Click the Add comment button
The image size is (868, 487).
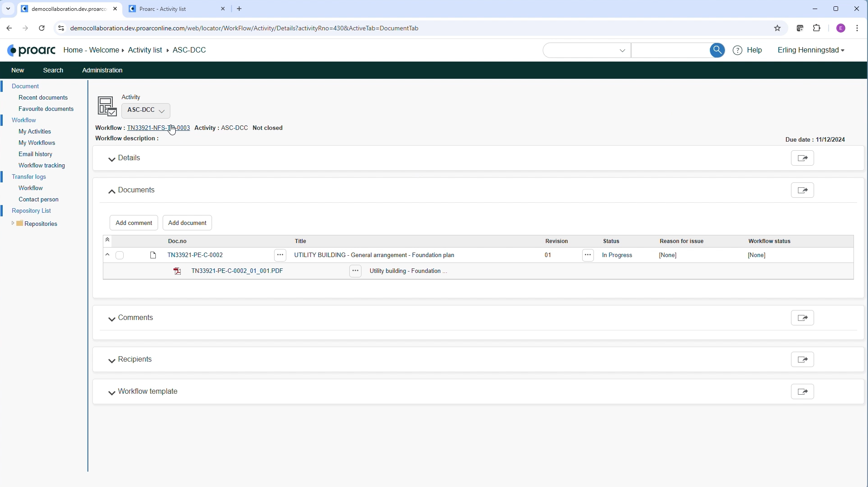pos(134,222)
